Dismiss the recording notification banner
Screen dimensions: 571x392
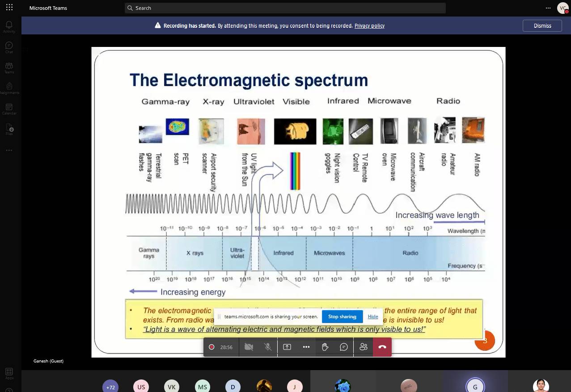[x=542, y=26]
